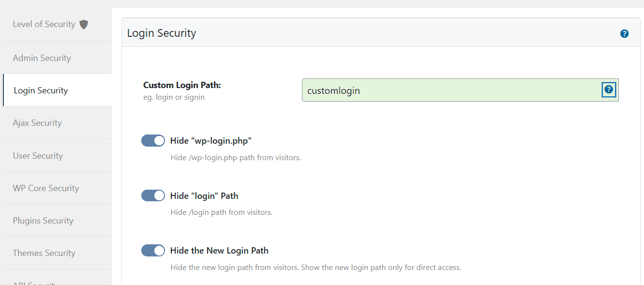Navigate to WP Core Security
The height and width of the screenshot is (285, 644).
point(46,188)
